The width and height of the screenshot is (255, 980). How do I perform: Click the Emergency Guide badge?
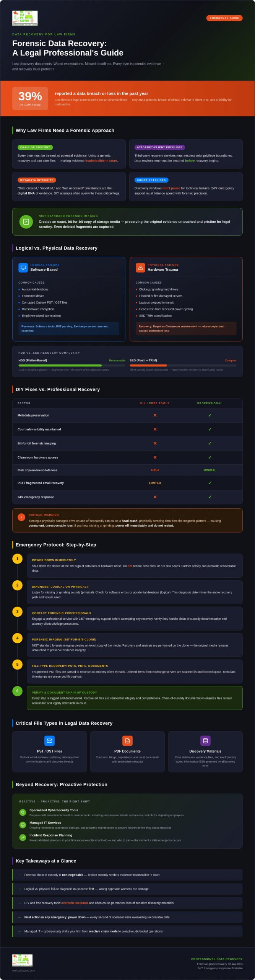pos(224,18)
